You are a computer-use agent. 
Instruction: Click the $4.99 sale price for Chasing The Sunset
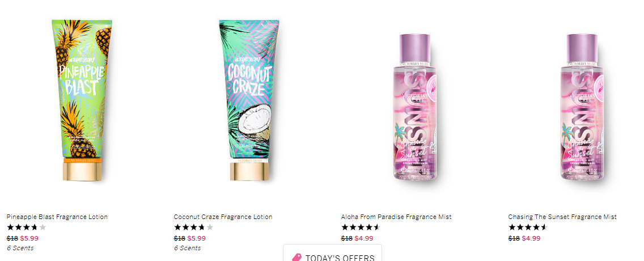tap(531, 238)
